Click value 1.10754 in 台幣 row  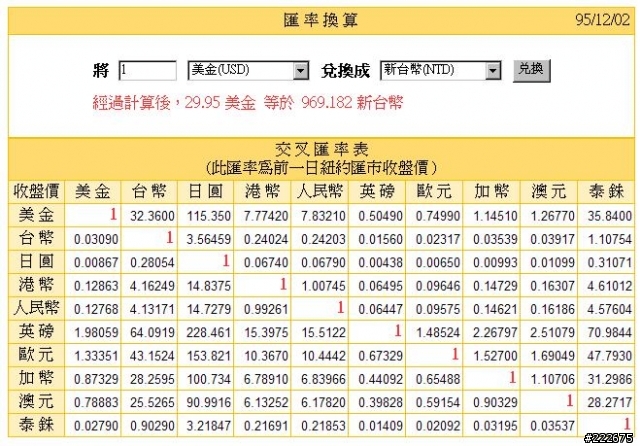click(610, 239)
